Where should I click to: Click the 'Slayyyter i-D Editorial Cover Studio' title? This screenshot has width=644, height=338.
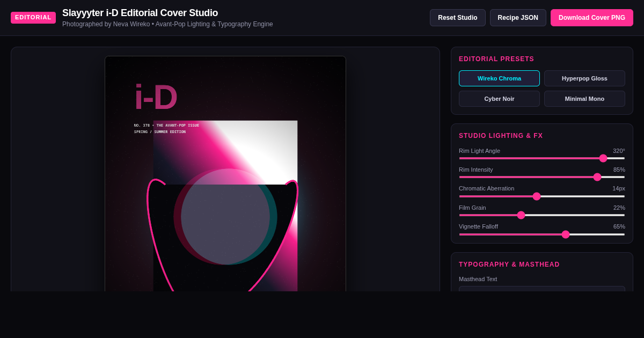click(140, 13)
